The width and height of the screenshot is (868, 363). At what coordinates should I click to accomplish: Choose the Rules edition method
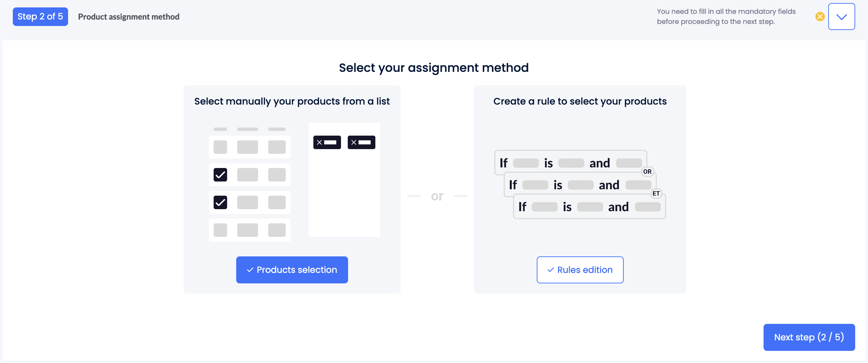point(580,270)
